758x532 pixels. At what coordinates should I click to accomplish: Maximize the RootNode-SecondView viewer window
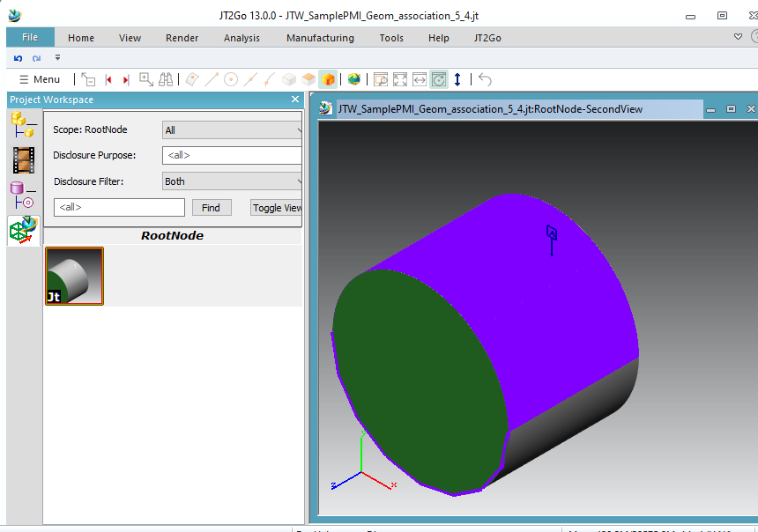731,109
